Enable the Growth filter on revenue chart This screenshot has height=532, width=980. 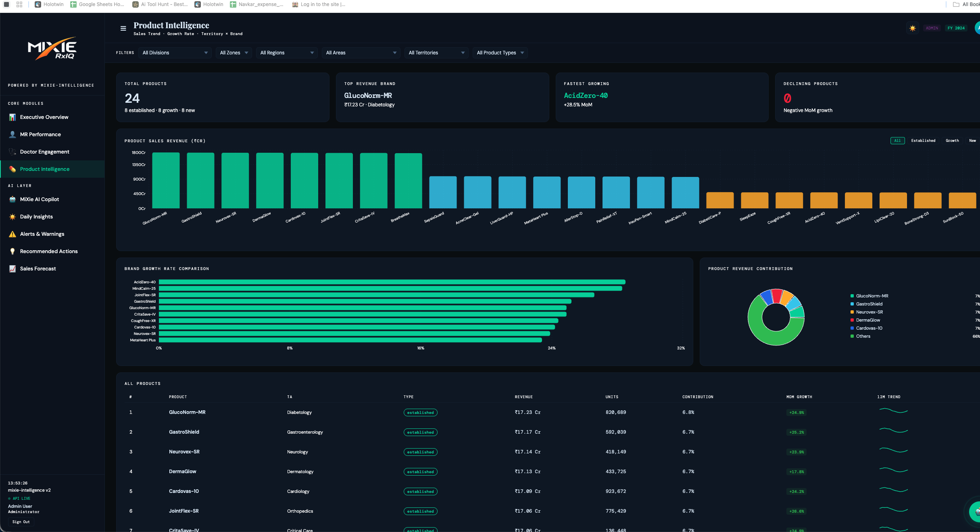click(x=952, y=140)
